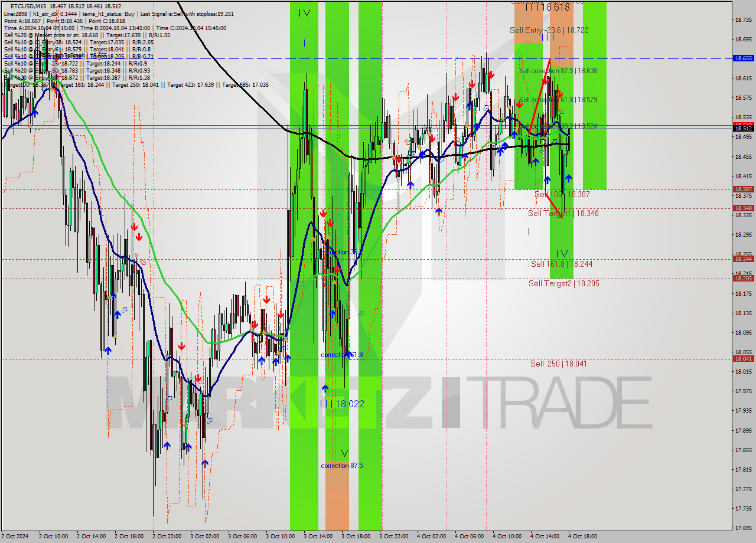Click the 17.935 price axis value
Screen dimensions: 756x543
[x=743, y=410]
